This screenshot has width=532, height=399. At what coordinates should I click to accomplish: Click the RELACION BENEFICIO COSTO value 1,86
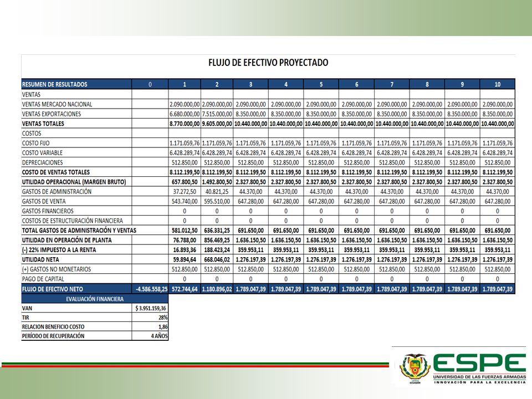click(163, 327)
